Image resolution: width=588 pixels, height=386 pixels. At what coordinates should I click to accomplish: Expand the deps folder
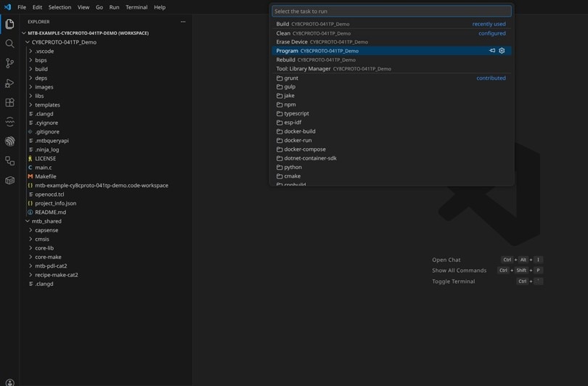click(x=30, y=78)
